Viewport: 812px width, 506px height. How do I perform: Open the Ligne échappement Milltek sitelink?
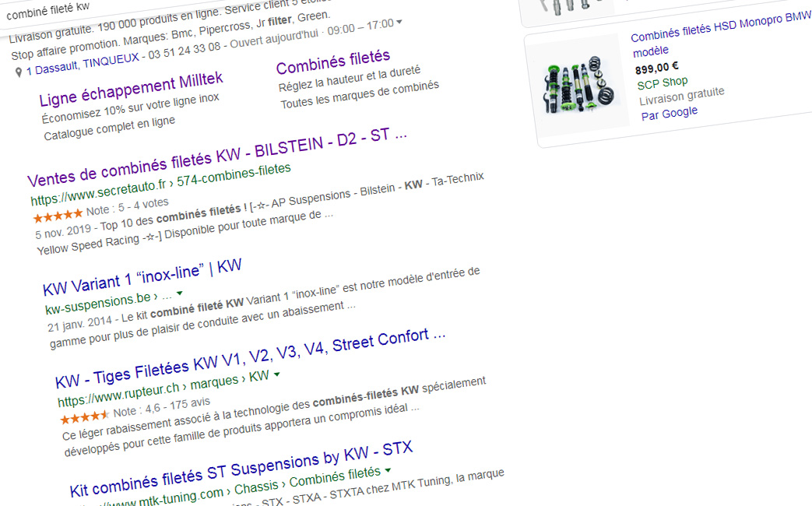click(131, 89)
